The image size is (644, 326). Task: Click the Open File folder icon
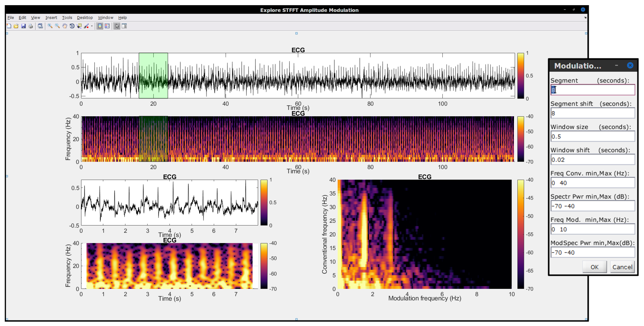pyautogui.click(x=16, y=26)
